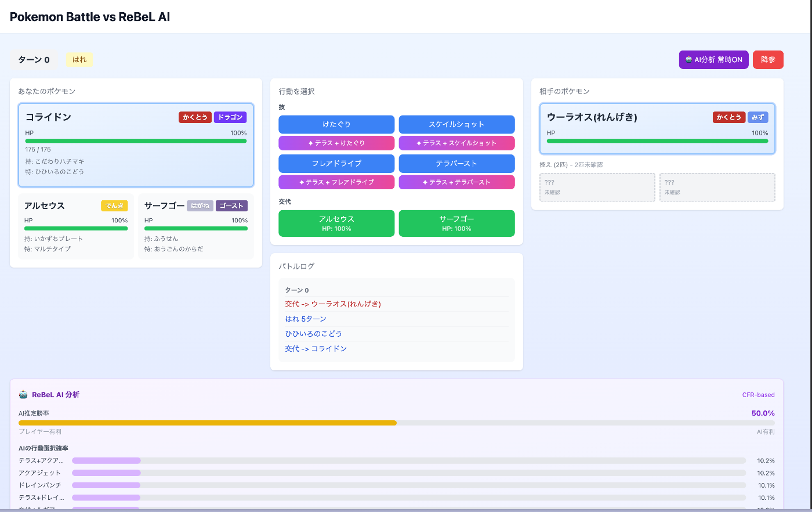Click the でんき type badge on アルセウス

coord(114,205)
